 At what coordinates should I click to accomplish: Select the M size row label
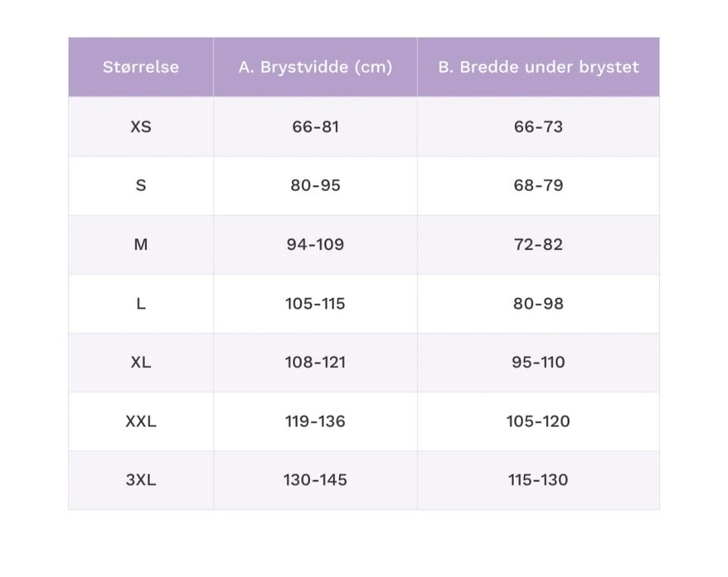click(141, 244)
